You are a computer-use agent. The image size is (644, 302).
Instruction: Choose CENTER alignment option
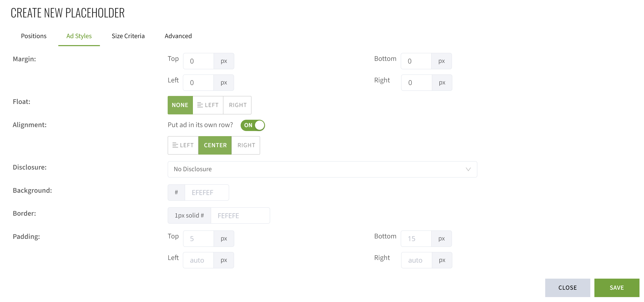[x=215, y=145]
